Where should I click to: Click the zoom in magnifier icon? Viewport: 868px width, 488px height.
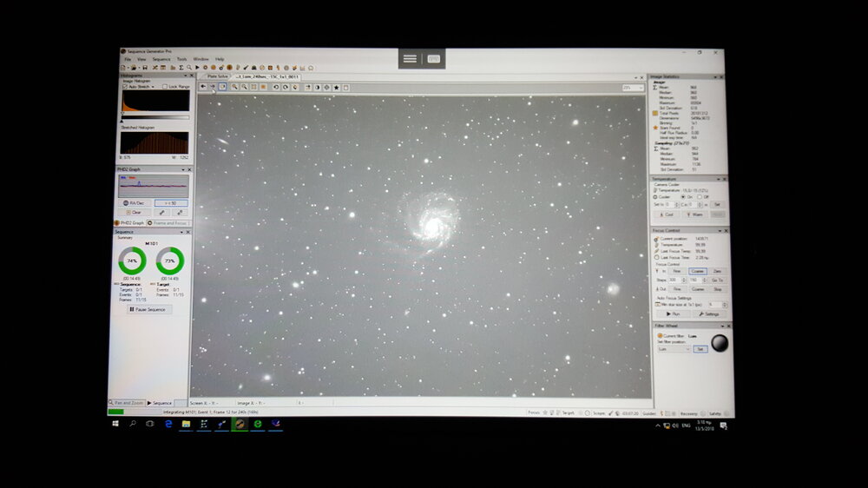(234, 87)
